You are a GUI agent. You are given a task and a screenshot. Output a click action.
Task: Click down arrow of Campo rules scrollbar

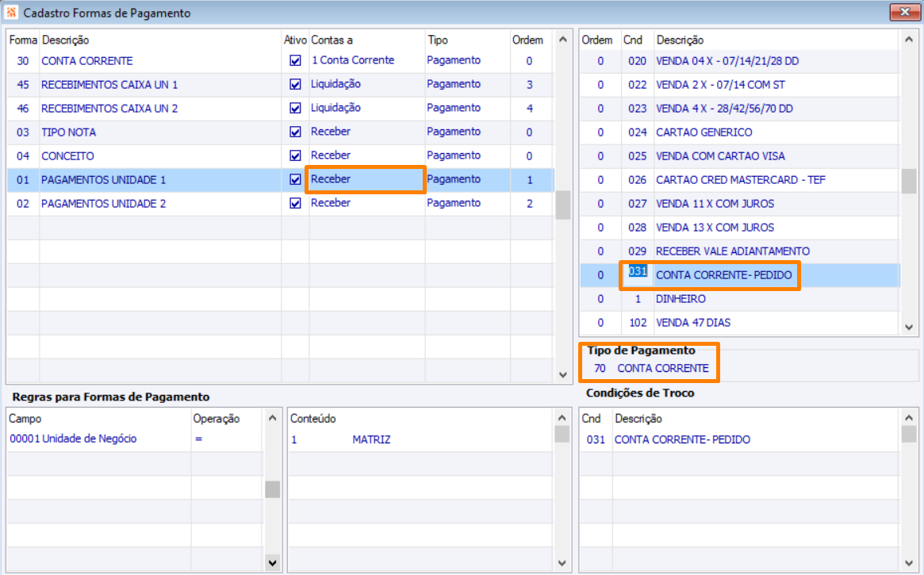(x=272, y=562)
